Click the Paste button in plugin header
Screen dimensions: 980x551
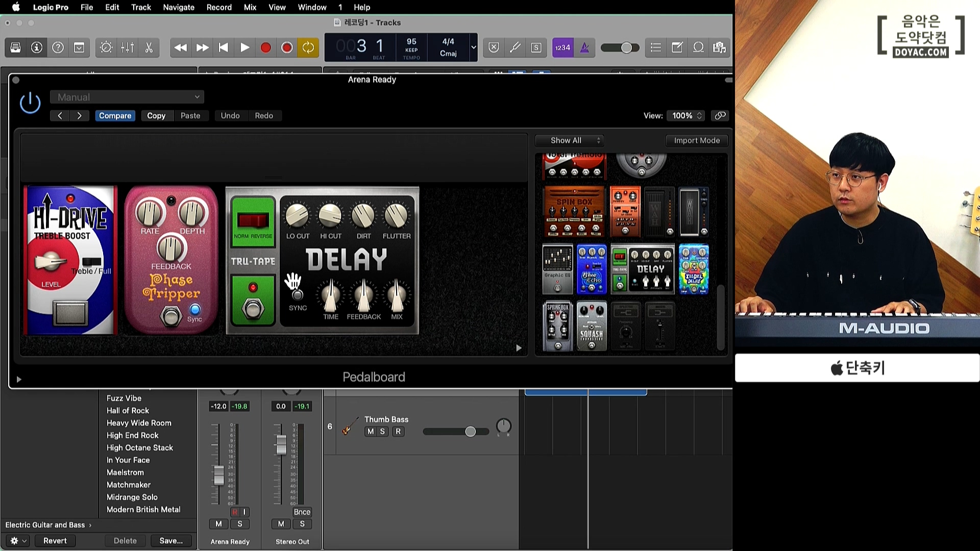190,116
